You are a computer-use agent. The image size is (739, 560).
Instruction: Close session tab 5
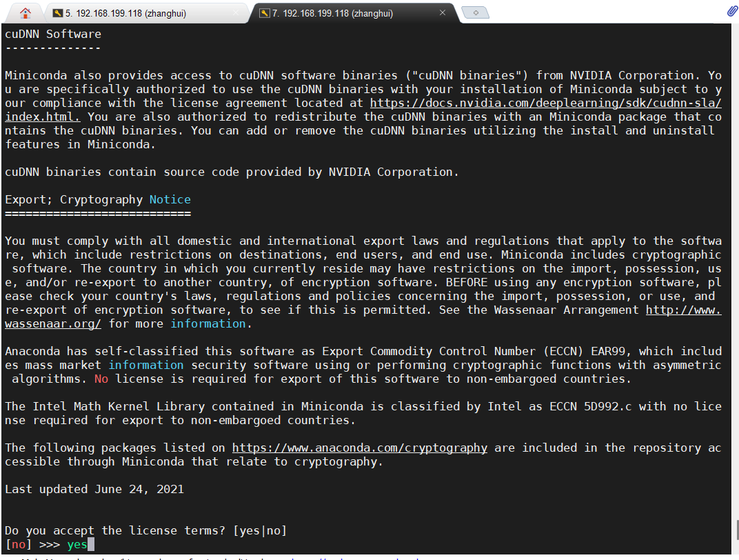tap(236, 13)
